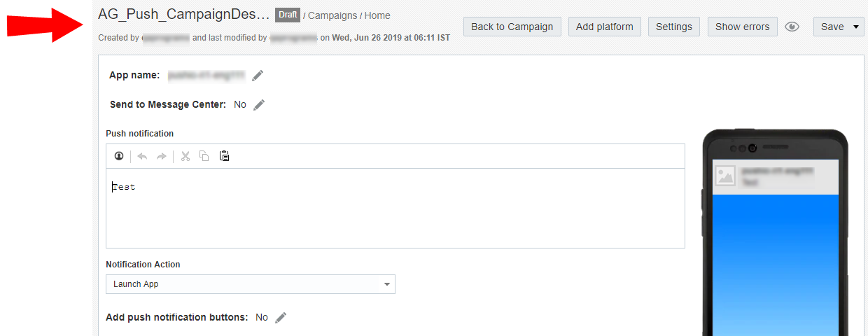Click the redo arrow in notification editor
Viewport: 868px width, 336px height.
[162, 156]
